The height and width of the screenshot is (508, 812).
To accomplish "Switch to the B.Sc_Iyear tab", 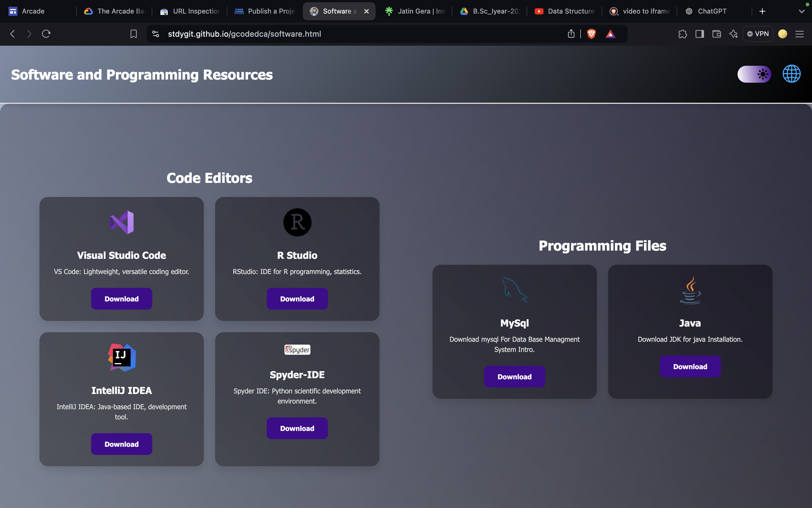I will click(x=489, y=11).
